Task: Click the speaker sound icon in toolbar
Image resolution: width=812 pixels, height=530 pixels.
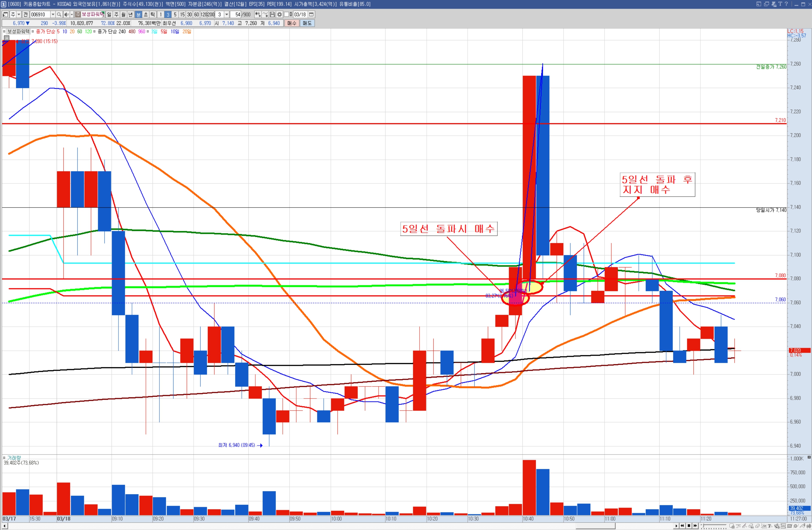Action: click(x=66, y=14)
